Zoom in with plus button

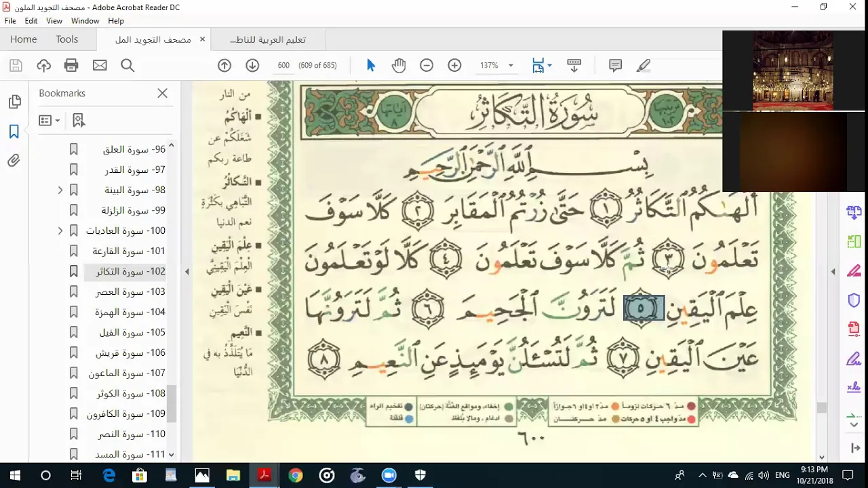pyautogui.click(x=454, y=65)
